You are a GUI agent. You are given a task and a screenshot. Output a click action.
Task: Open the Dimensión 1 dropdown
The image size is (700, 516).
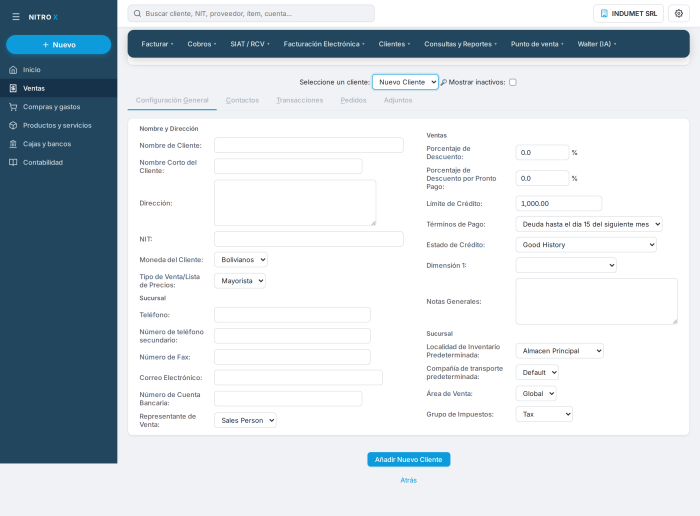tap(566, 265)
